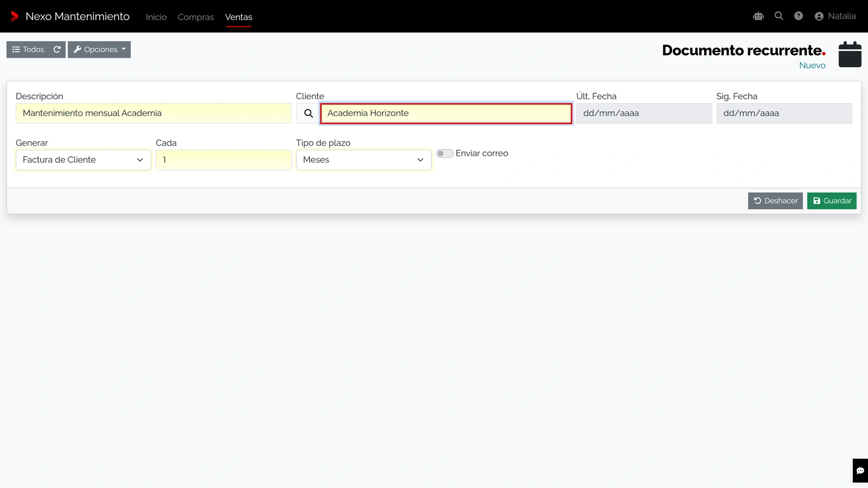Click the Documento recurrente heading
This screenshot has height=488, width=868.
pos(744,50)
